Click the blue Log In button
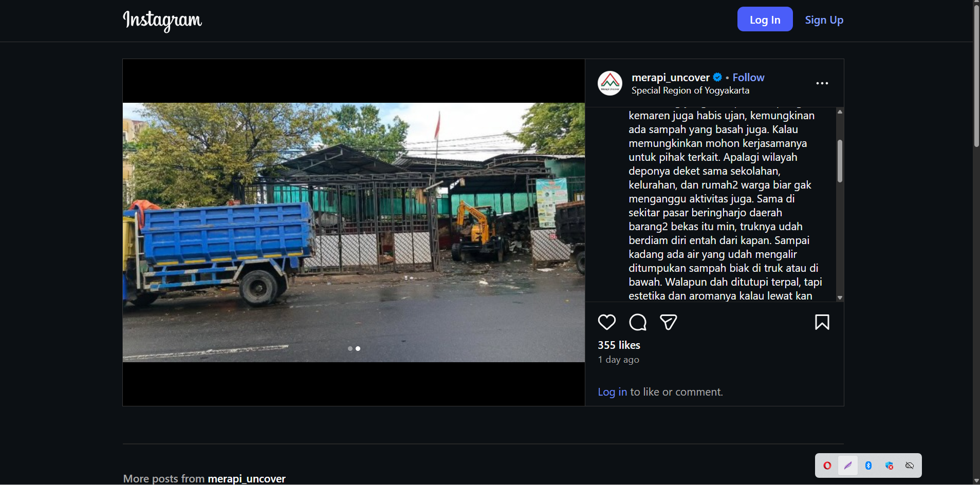Screen dimensions: 980x485 pos(765,20)
